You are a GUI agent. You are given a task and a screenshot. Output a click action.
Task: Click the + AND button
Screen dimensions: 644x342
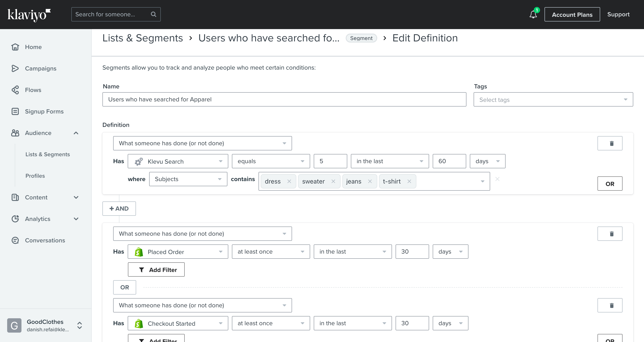(x=119, y=209)
